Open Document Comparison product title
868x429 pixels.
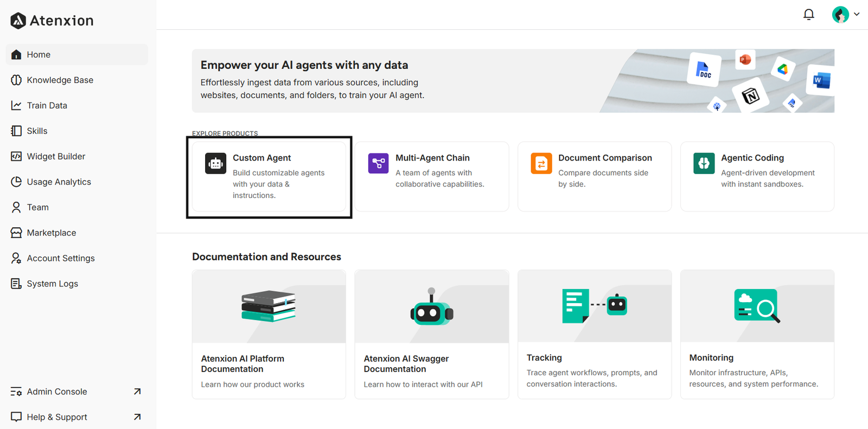[605, 158]
